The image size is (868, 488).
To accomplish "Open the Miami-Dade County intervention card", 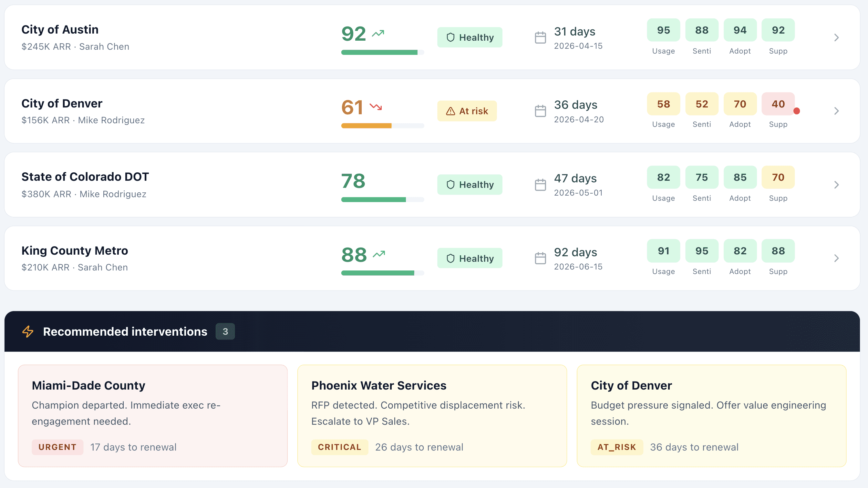I will click(153, 416).
